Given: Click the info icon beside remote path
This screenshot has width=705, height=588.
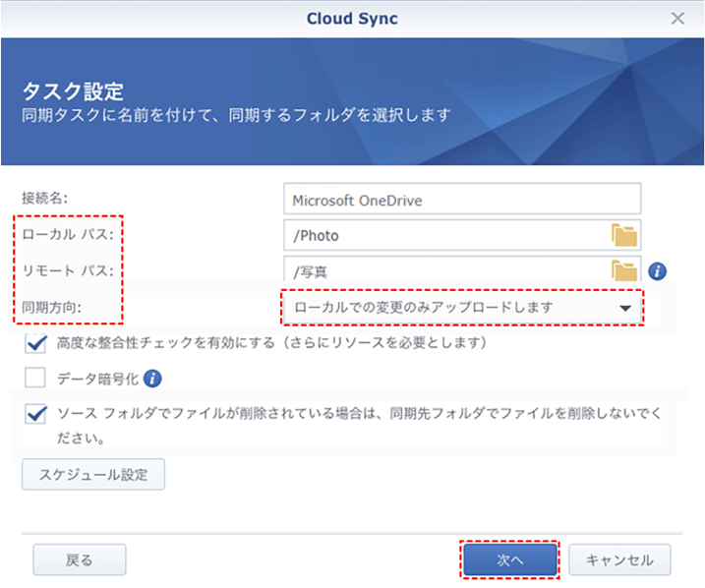Looking at the screenshot, I should pyautogui.click(x=658, y=270).
